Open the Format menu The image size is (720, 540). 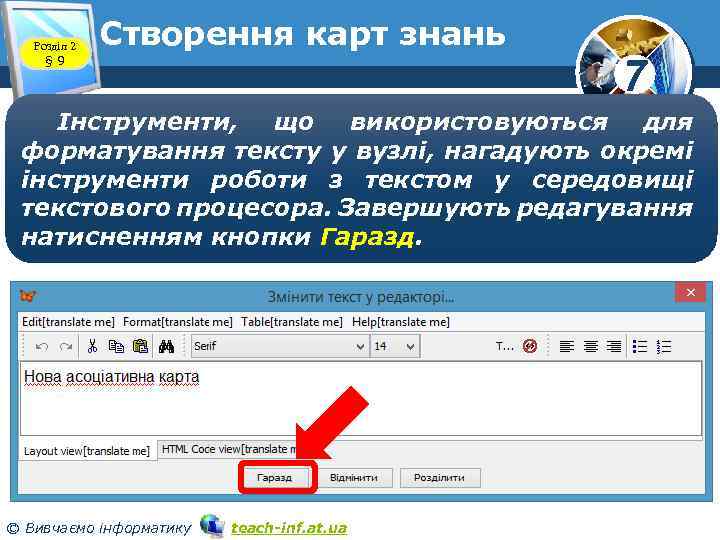178,322
